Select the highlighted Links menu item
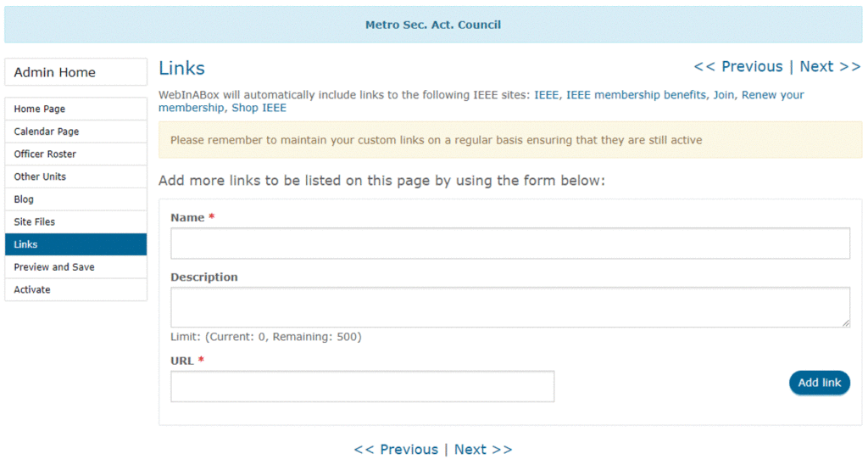 75,244
